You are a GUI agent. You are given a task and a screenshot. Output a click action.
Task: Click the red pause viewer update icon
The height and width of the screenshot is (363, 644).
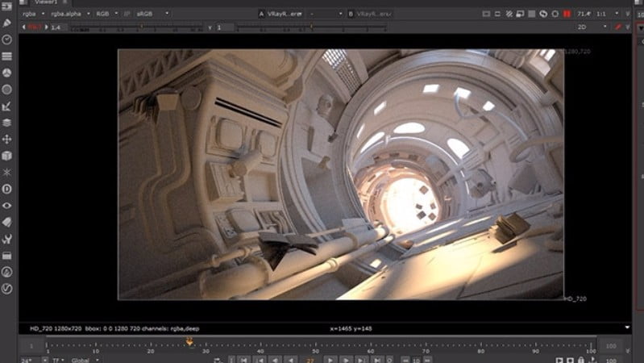pos(567,14)
